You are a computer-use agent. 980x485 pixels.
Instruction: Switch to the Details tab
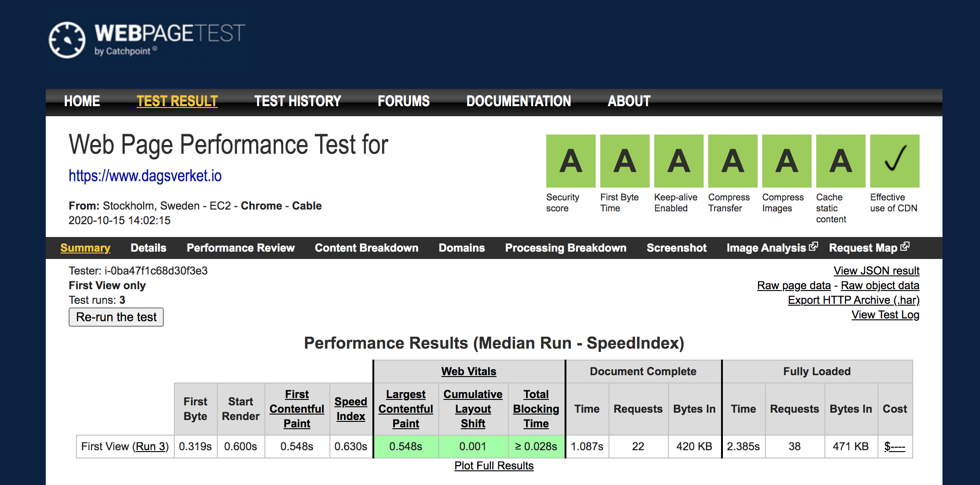[149, 248]
